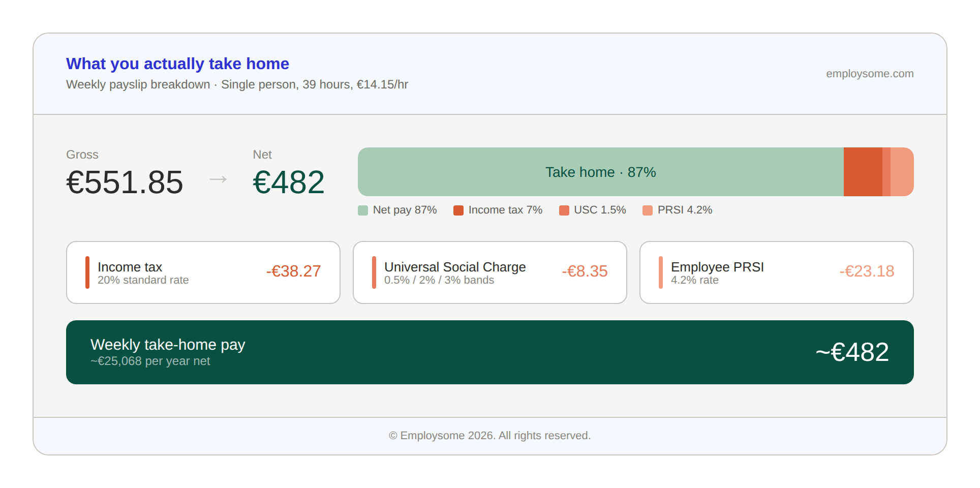The width and height of the screenshot is (980, 488).
Task: Click the green Net pay legend square
Action: click(x=362, y=209)
